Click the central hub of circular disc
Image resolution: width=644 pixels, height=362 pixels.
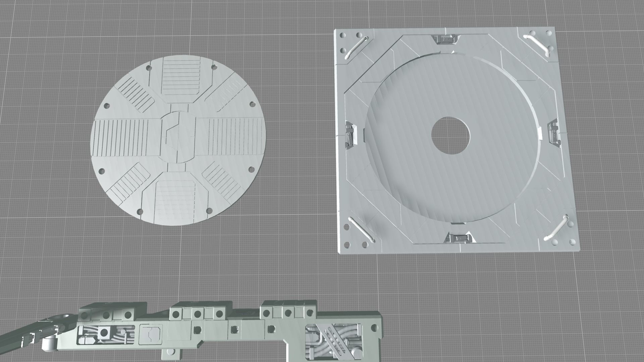click(x=178, y=136)
